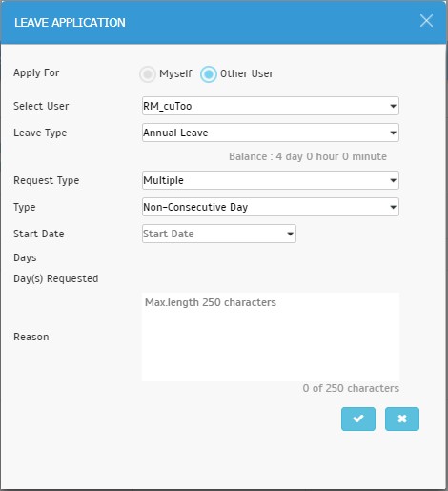
Task: Open the Start Date picker arrow
Action: pos(290,234)
